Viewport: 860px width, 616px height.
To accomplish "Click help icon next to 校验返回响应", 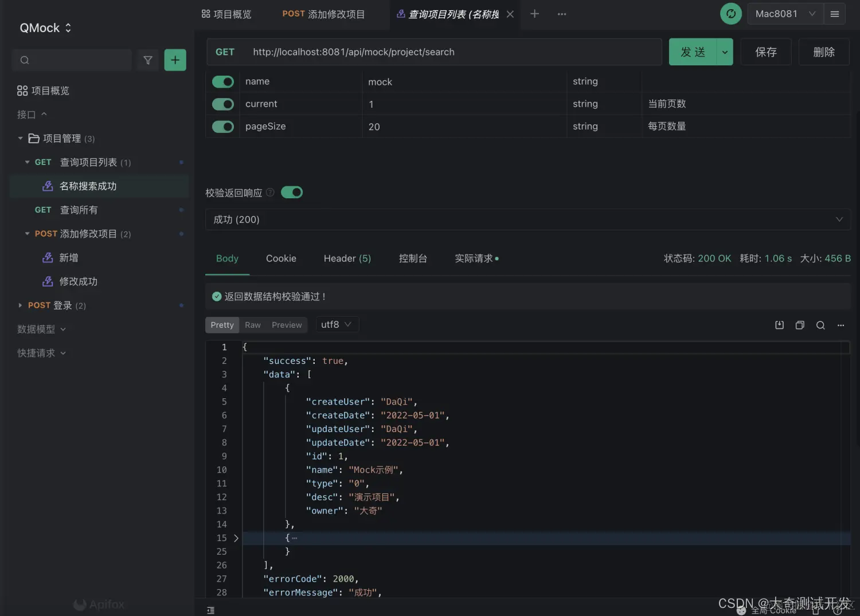I will pyautogui.click(x=270, y=193).
